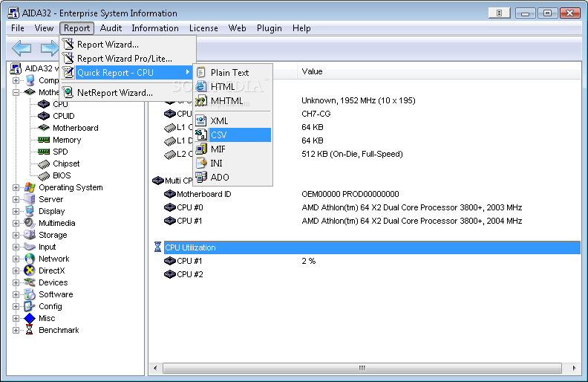Click the horizontal scrollbar thumb
Image resolution: width=588 pixels, height=382 pixels.
362,368
